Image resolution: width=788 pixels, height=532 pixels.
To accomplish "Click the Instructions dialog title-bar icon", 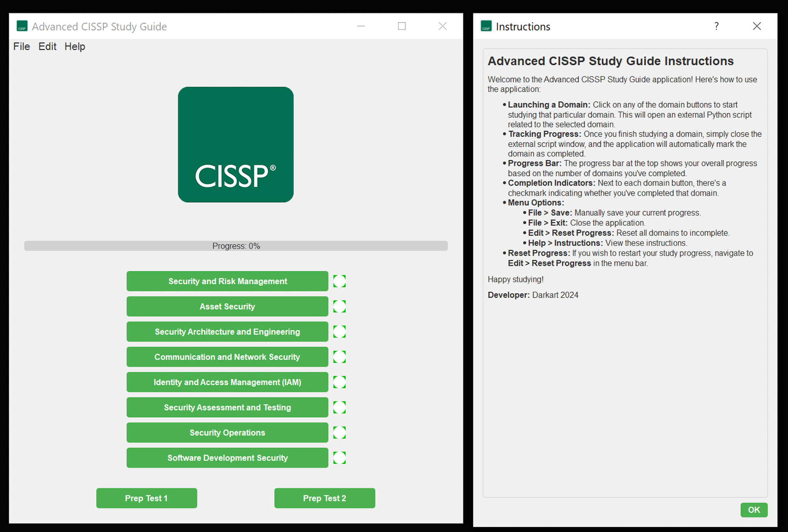I will click(486, 26).
